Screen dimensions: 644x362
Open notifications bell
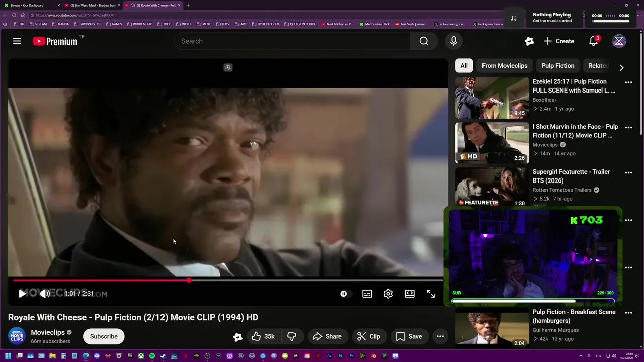[x=594, y=41]
